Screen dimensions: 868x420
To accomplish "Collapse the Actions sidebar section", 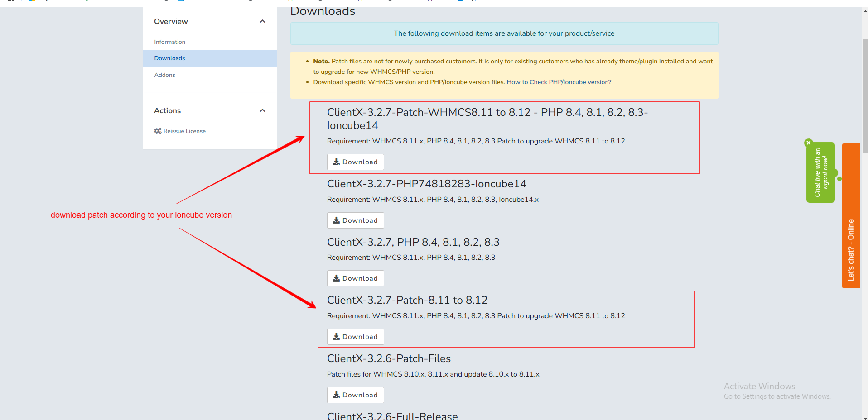I will point(262,110).
